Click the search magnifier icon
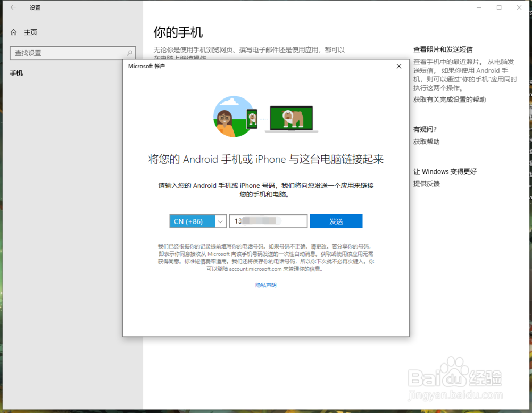 (129, 53)
